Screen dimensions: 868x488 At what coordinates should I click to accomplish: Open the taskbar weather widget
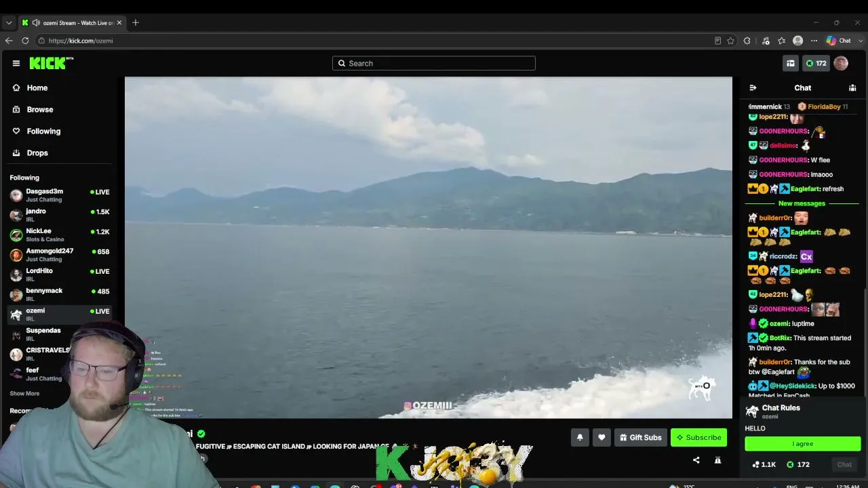tap(682, 486)
